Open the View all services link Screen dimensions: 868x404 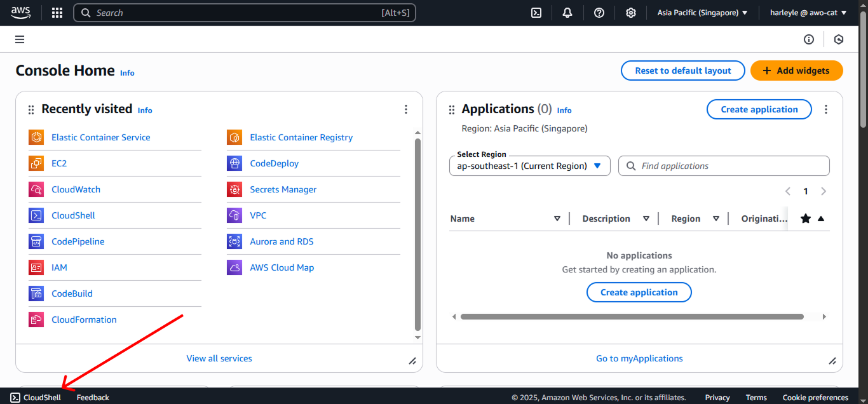tap(219, 358)
